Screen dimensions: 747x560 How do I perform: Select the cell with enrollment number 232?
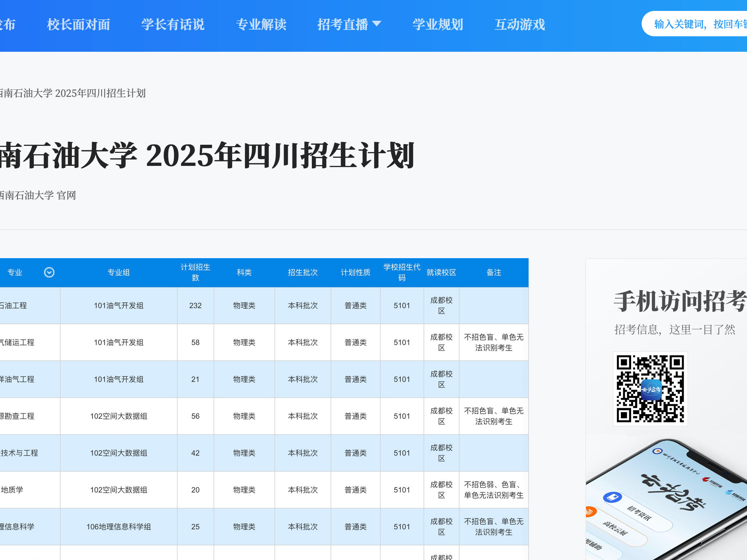click(x=196, y=306)
